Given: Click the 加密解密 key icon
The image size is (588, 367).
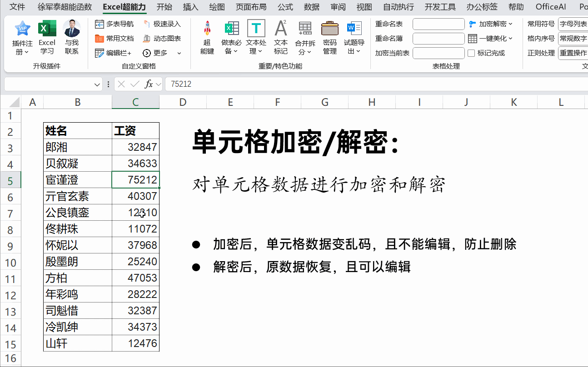Looking at the screenshot, I should click(x=473, y=24).
